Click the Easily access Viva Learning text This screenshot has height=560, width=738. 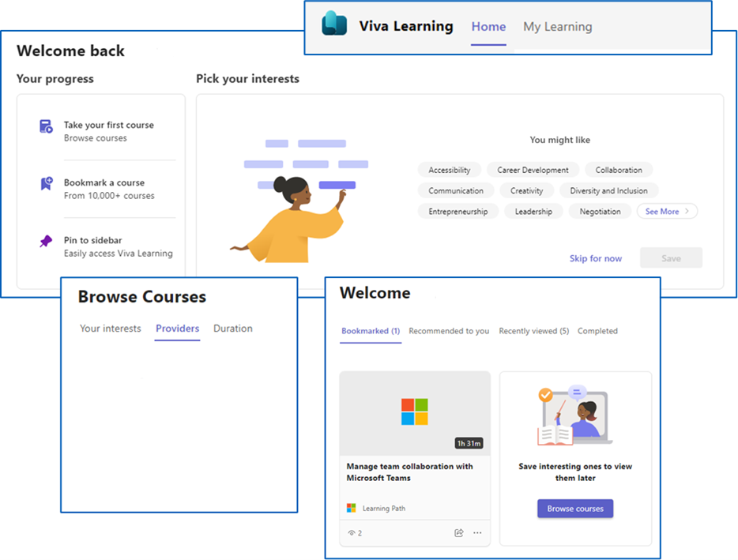point(119,254)
